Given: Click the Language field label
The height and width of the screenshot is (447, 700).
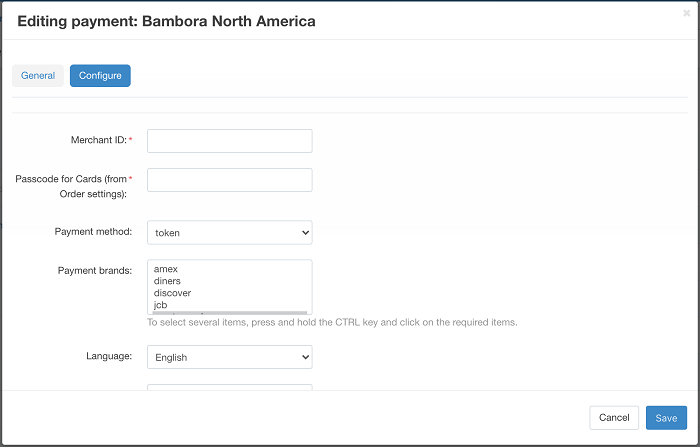Looking at the screenshot, I should (108, 356).
